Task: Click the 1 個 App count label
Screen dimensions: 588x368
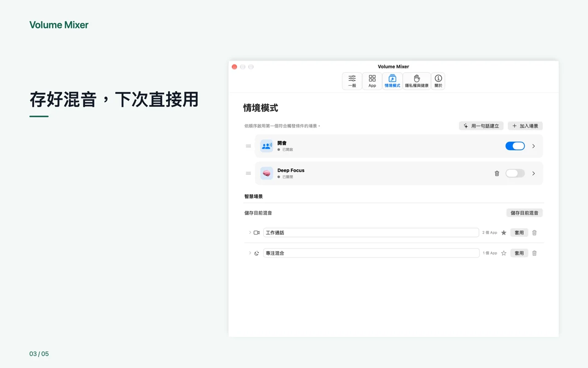Action: pyautogui.click(x=490, y=253)
